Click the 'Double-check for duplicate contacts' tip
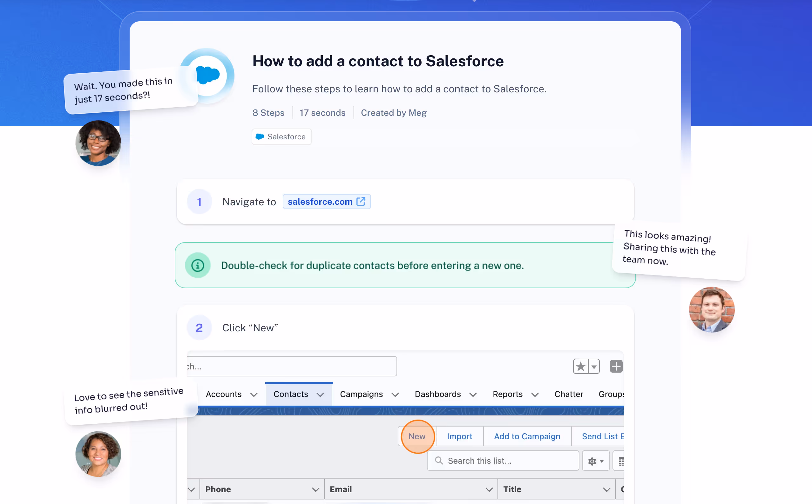This screenshot has width=812, height=504. (372, 265)
